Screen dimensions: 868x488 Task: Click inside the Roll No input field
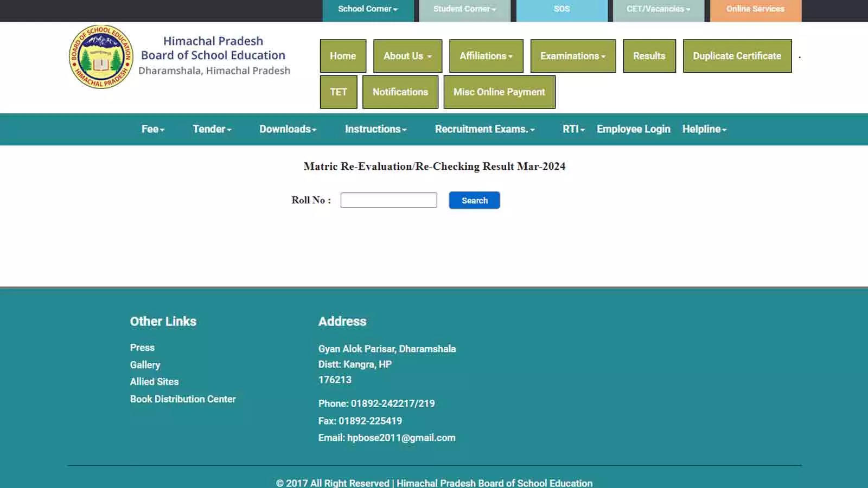click(388, 200)
